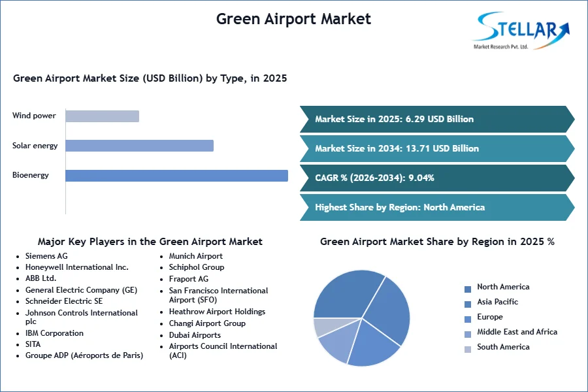
Task: Click the 'Highest Share by Region: North America' banner
Action: coord(437,207)
